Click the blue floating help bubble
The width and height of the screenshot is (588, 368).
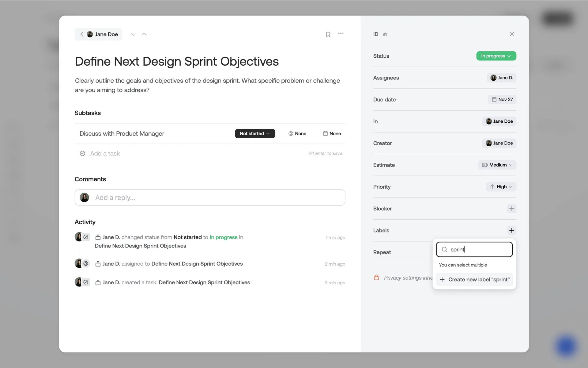[x=566, y=346]
